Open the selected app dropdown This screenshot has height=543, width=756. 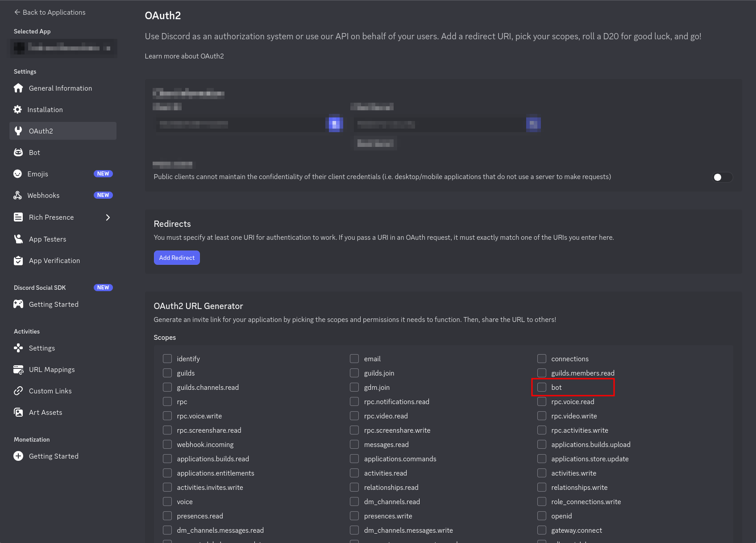pyautogui.click(x=63, y=48)
